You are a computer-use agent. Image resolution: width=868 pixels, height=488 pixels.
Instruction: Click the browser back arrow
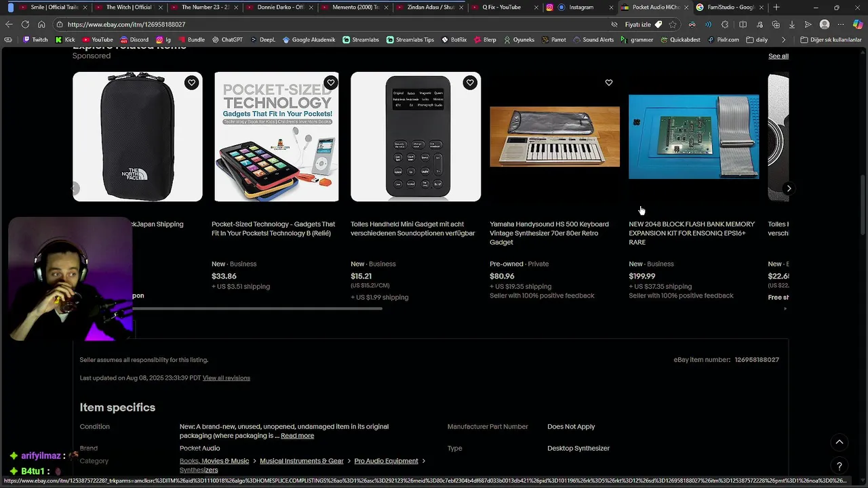(9, 24)
